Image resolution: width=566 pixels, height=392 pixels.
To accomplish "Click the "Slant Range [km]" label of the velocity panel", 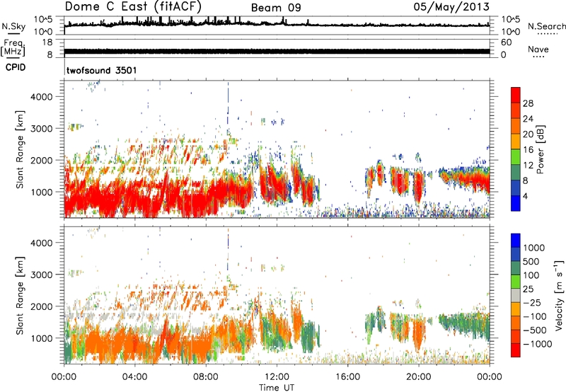I will [20, 295].
